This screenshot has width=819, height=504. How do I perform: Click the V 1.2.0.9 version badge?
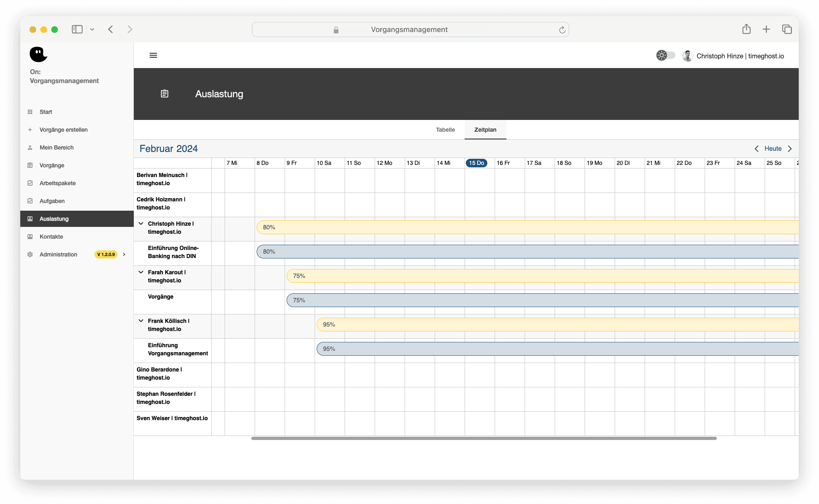tap(106, 254)
